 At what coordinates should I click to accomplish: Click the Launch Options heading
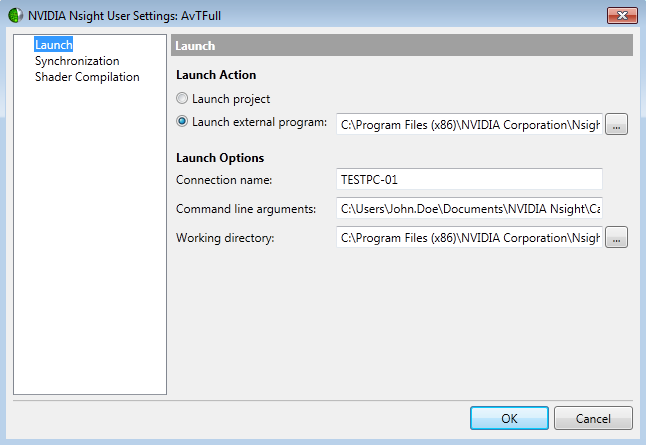[x=220, y=158]
